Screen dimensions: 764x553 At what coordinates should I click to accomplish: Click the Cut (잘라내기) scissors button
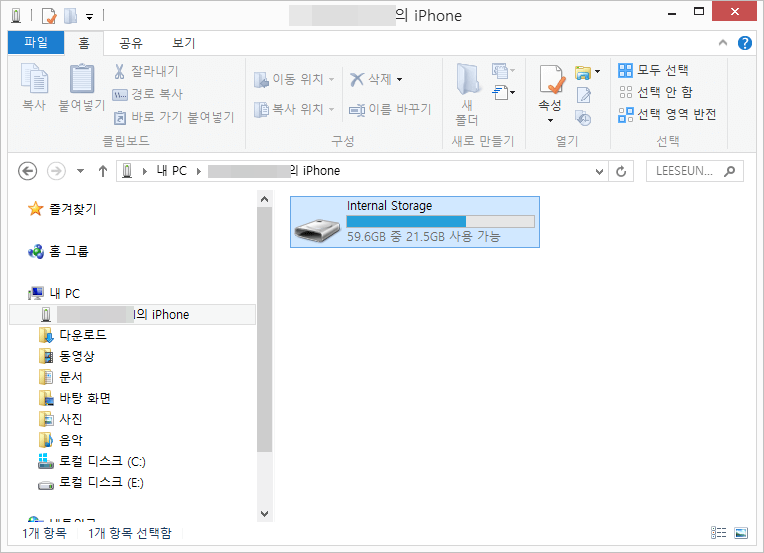145,71
